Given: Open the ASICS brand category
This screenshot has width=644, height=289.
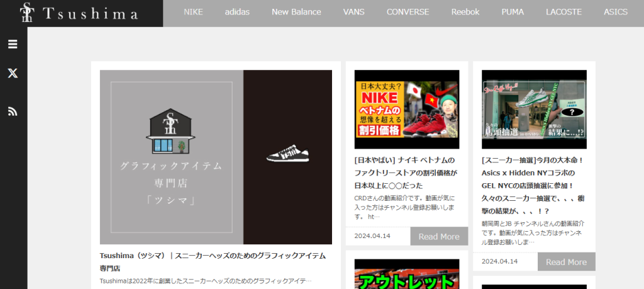Looking at the screenshot, I should point(615,12).
